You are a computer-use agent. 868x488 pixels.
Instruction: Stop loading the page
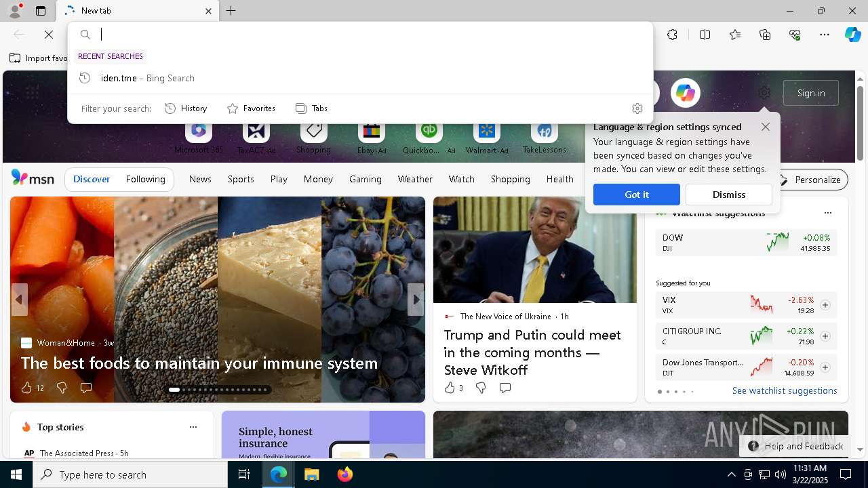pyautogui.click(x=49, y=35)
